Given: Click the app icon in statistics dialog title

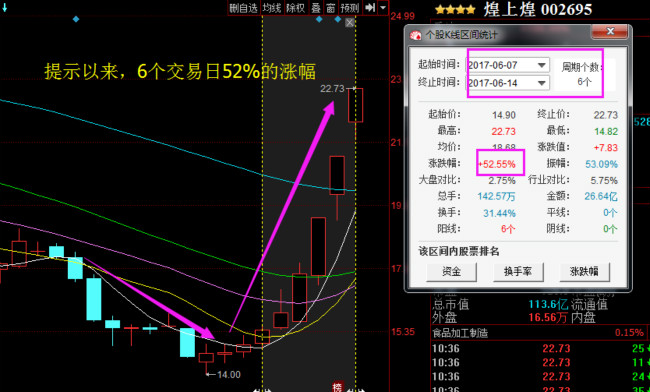Looking at the screenshot, I should pos(415,35).
